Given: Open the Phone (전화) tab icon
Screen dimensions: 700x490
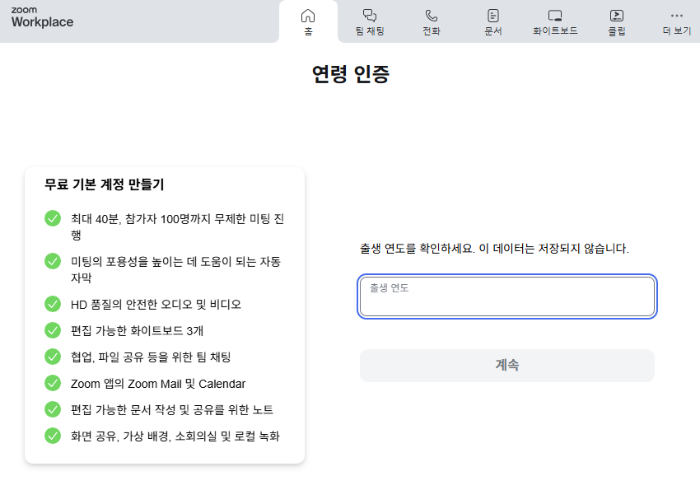Looking at the screenshot, I should click(x=431, y=16).
